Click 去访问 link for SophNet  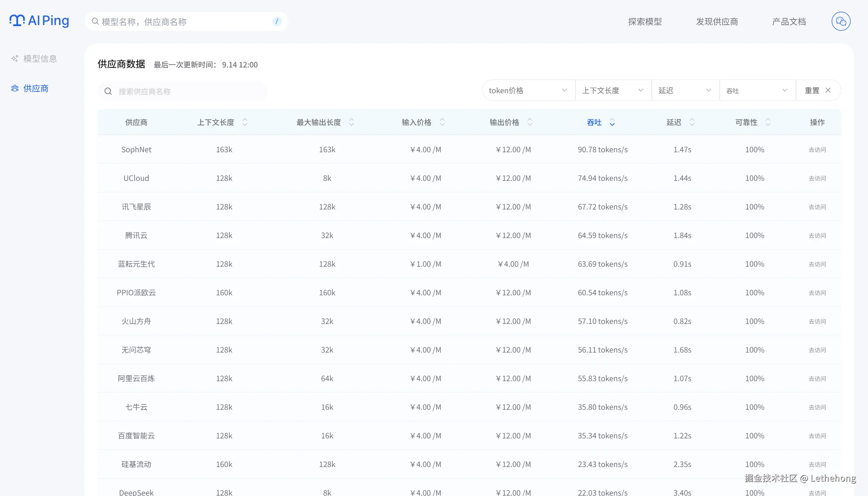pyautogui.click(x=817, y=150)
